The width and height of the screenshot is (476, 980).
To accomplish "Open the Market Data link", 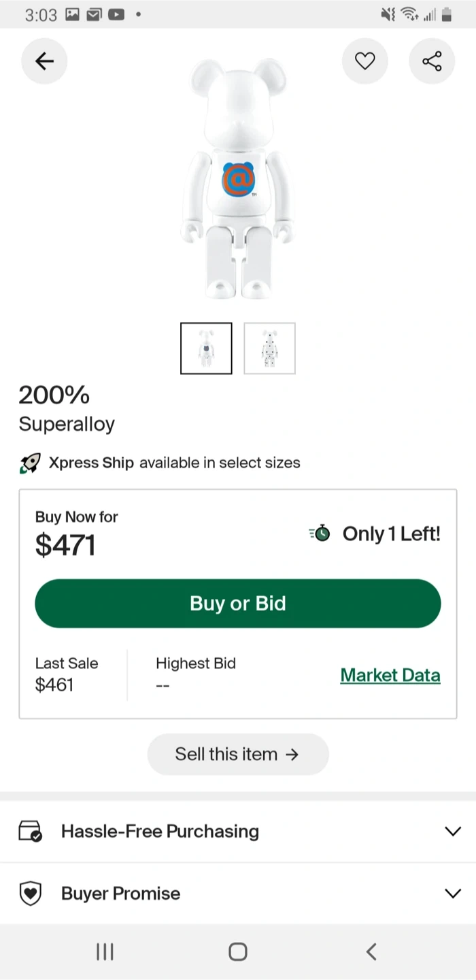I will click(390, 675).
